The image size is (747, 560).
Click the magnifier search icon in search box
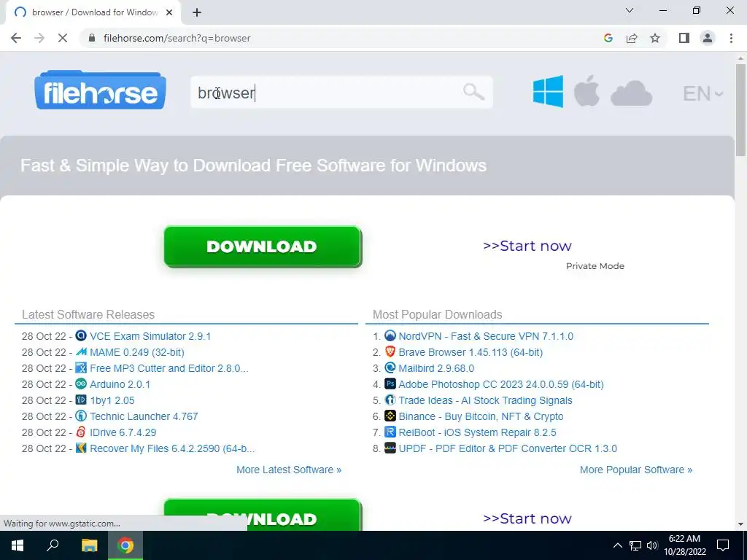473,91
